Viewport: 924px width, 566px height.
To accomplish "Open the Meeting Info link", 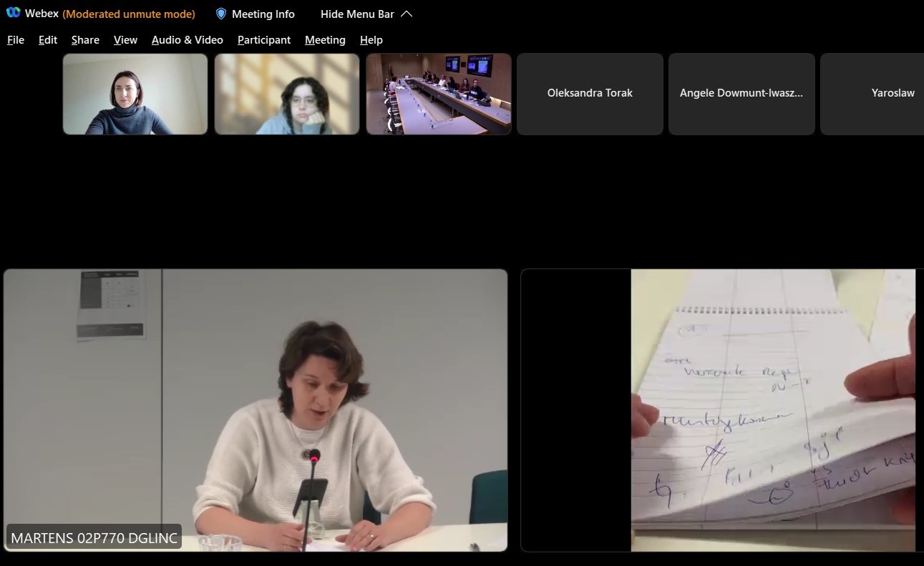I will tap(263, 14).
